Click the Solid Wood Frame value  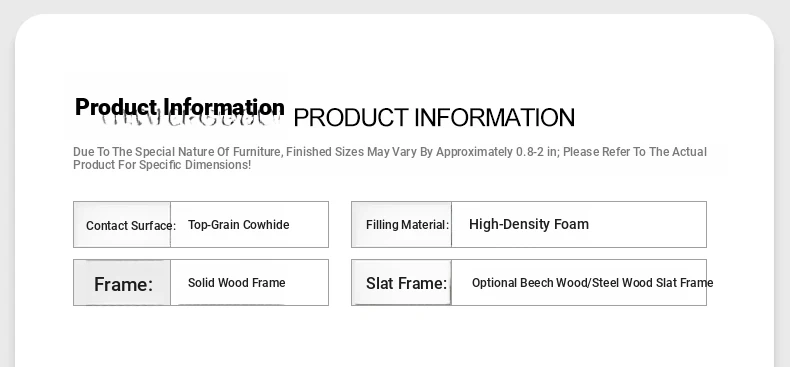pyautogui.click(x=236, y=283)
